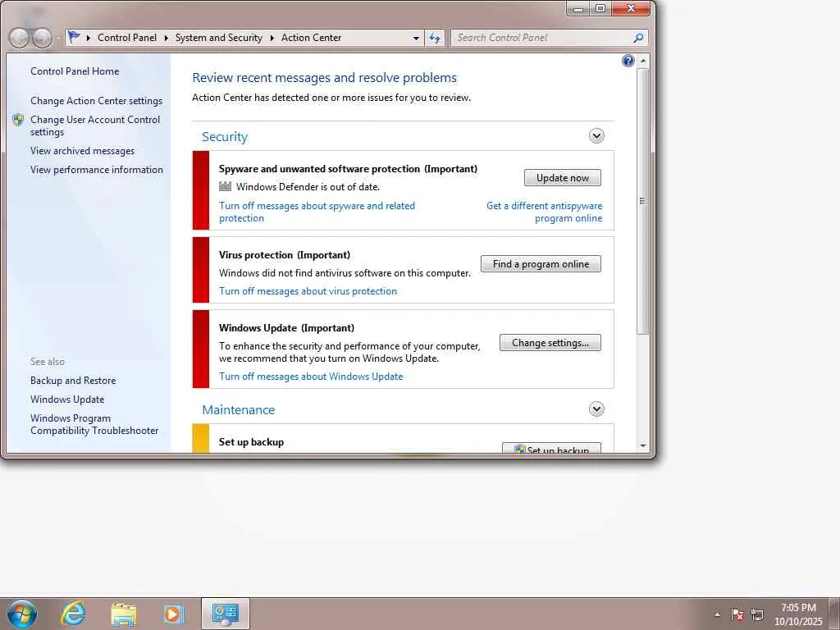The width and height of the screenshot is (840, 630).
Task: Open the address bar history dropdown
Action: (x=416, y=38)
